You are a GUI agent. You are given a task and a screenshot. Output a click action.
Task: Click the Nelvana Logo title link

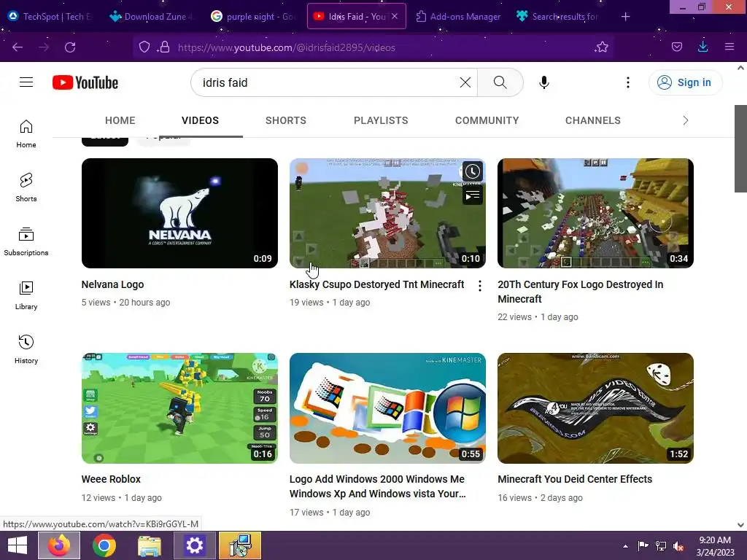coord(112,284)
